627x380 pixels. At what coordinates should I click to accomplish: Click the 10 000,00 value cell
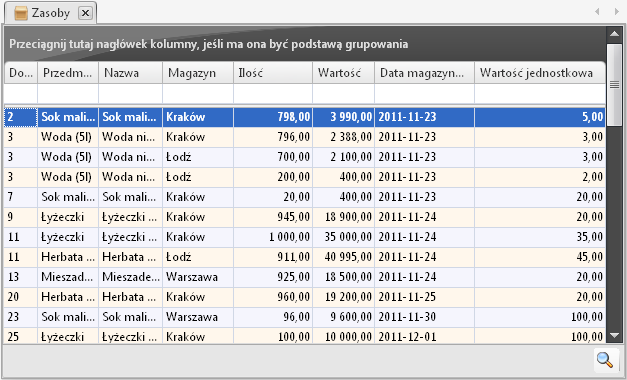pyautogui.click(x=343, y=336)
